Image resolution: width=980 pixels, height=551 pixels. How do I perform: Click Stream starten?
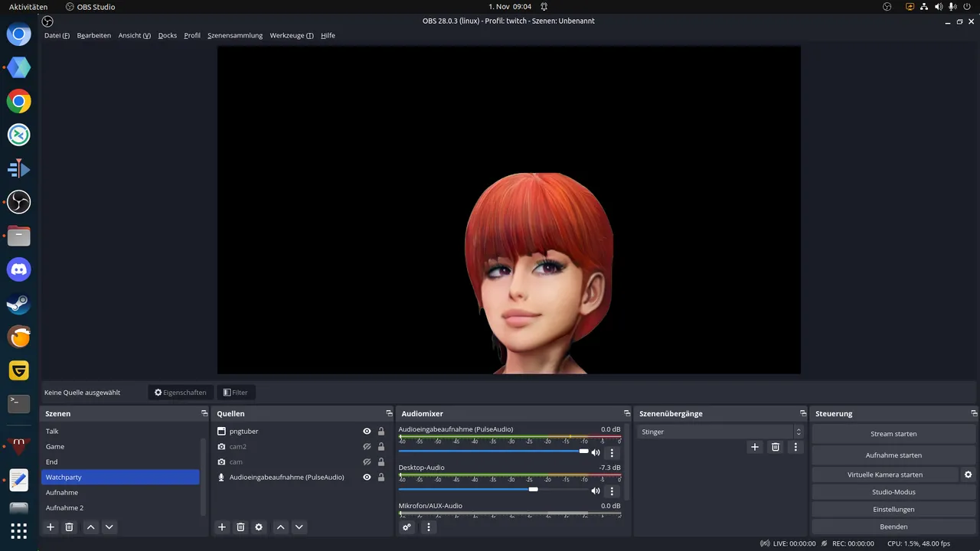tap(893, 434)
